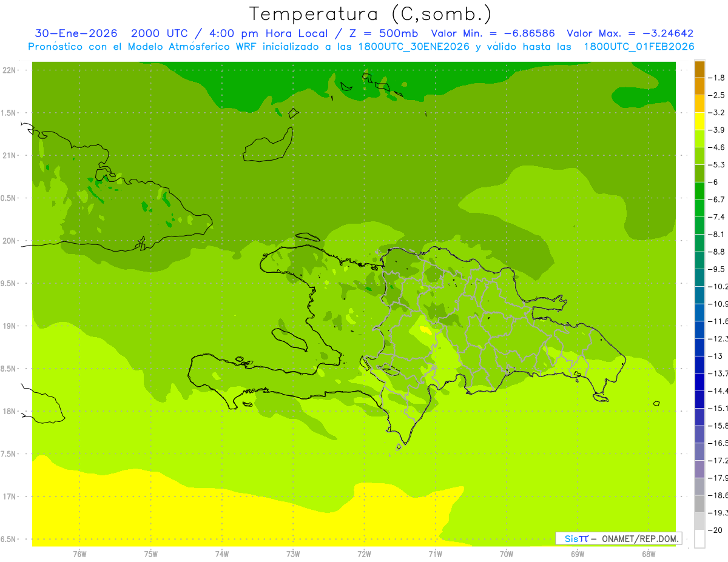Click the white swatch below -20 on colorbar
Image resolution: width=728 pixels, height=562 pixels.
699,539
